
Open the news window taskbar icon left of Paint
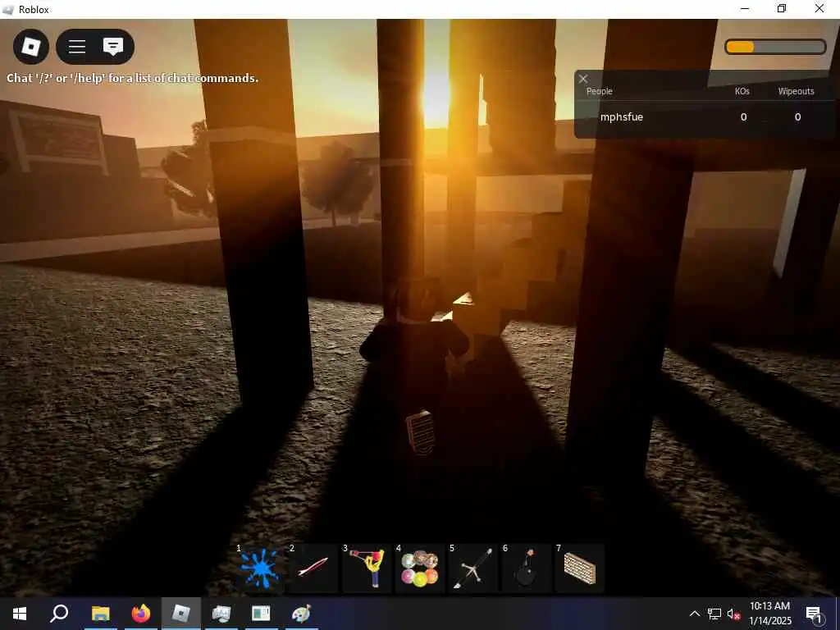[x=261, y=614]
